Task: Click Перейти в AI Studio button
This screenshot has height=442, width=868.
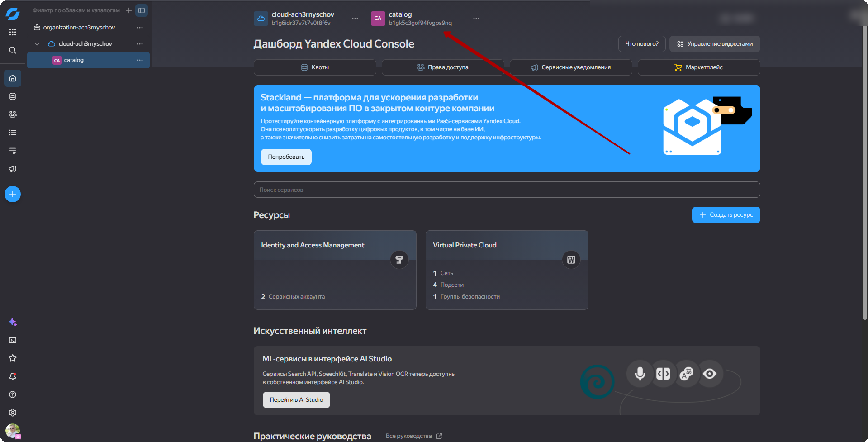Action: pyautogui.click(x=296, y=400)
